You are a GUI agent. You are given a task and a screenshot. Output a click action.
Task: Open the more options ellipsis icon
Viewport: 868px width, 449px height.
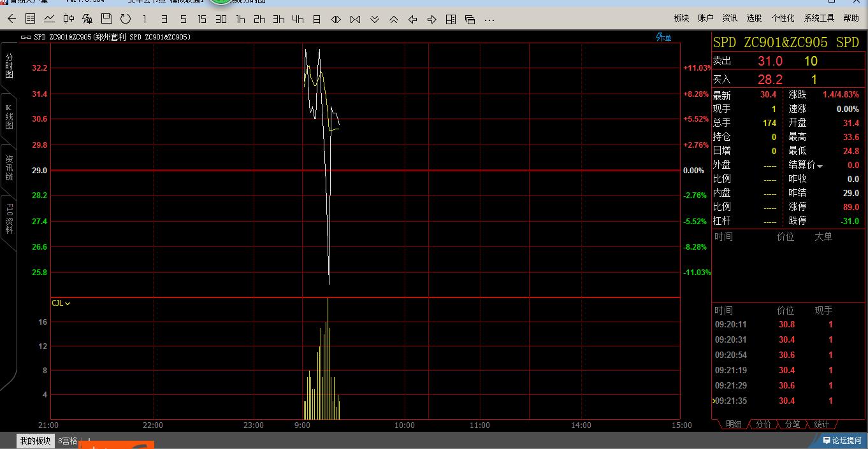[x=489, y=20]
